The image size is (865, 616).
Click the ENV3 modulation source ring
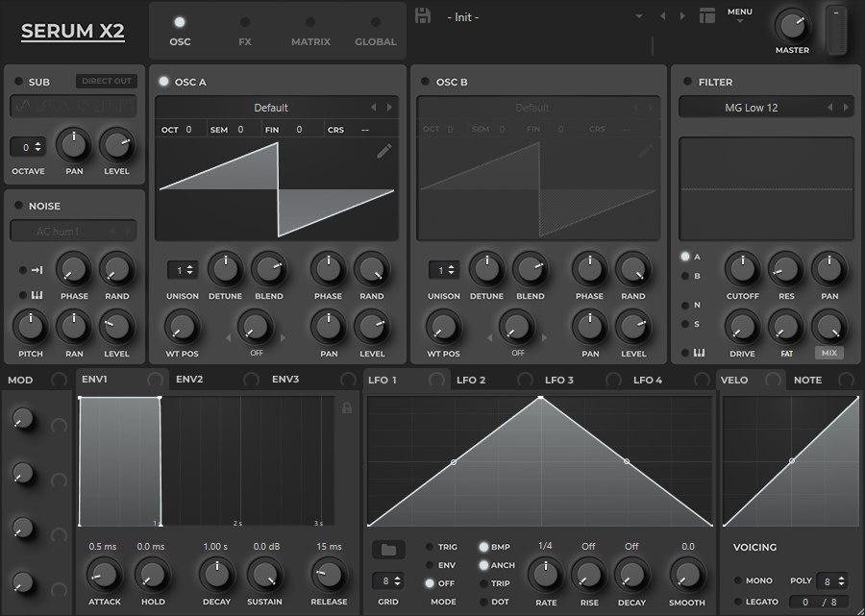348,380
